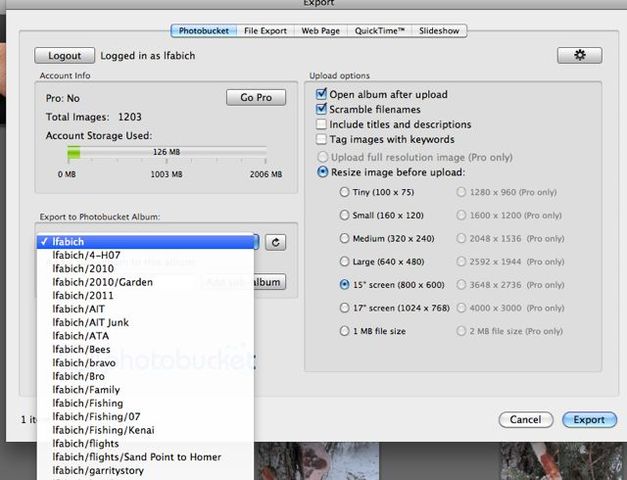Image resolution: width=627 pixels, height=480 pixels.
Task: Choose Medium (320 x 240) size
Action: point(344,238)
